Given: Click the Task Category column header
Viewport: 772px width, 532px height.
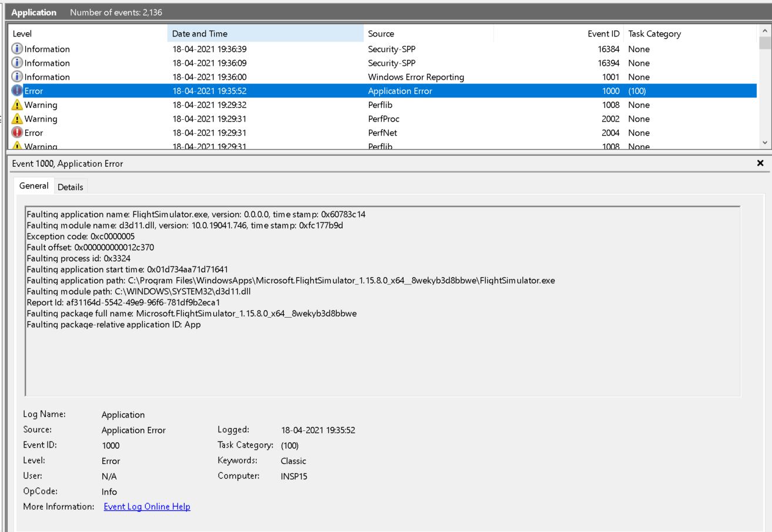Looking at the screenshot, I should coord(691,34).
